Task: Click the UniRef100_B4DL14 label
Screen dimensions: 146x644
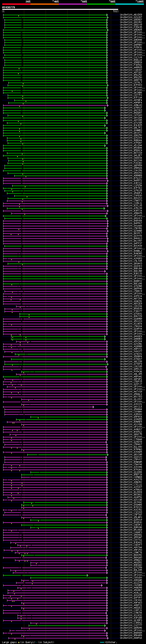Action: click(131, 60)
